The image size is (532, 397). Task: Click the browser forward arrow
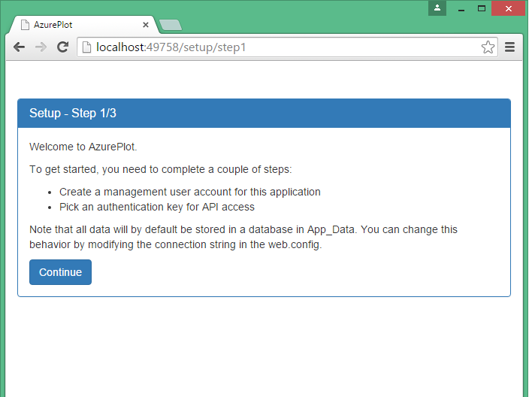(x=41, y=47)
